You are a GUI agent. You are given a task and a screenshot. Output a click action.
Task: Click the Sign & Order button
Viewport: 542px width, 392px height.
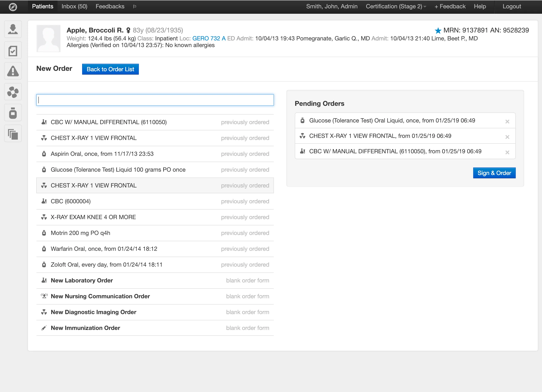click(494, 173)
